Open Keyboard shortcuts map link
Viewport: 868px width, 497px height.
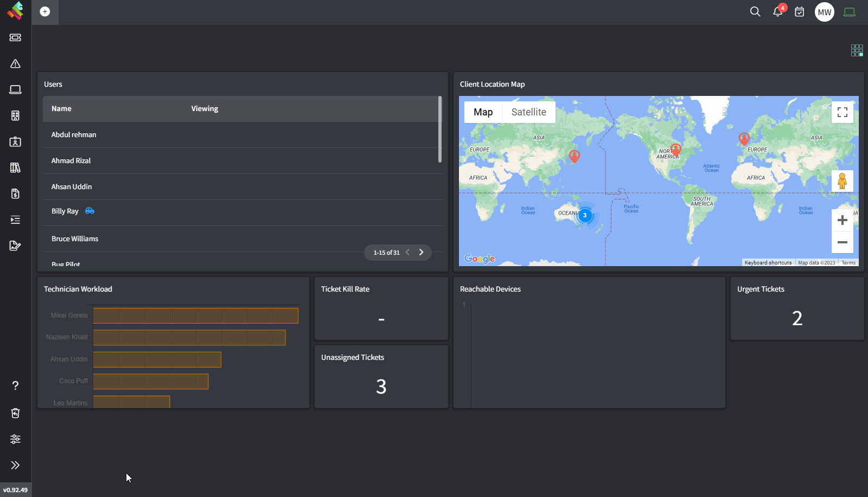click(768, 263)
